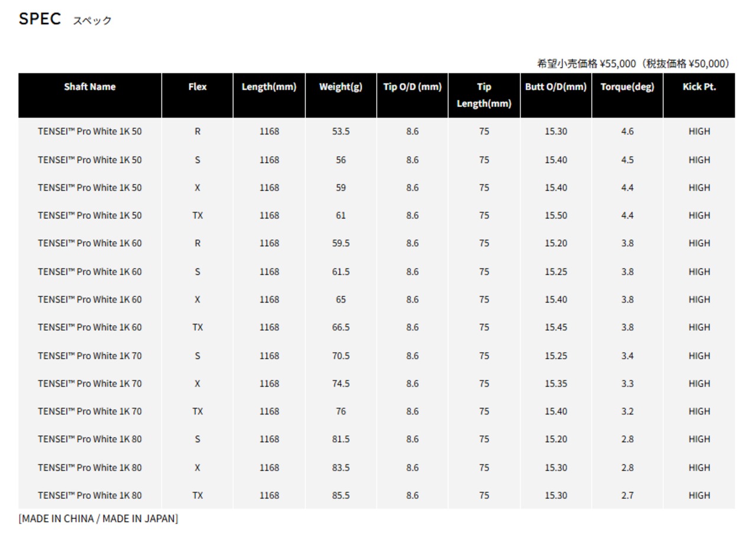Select the 2.7 torque cell
The height and width of the screenshot is (539, 756).
coord(627,495)
